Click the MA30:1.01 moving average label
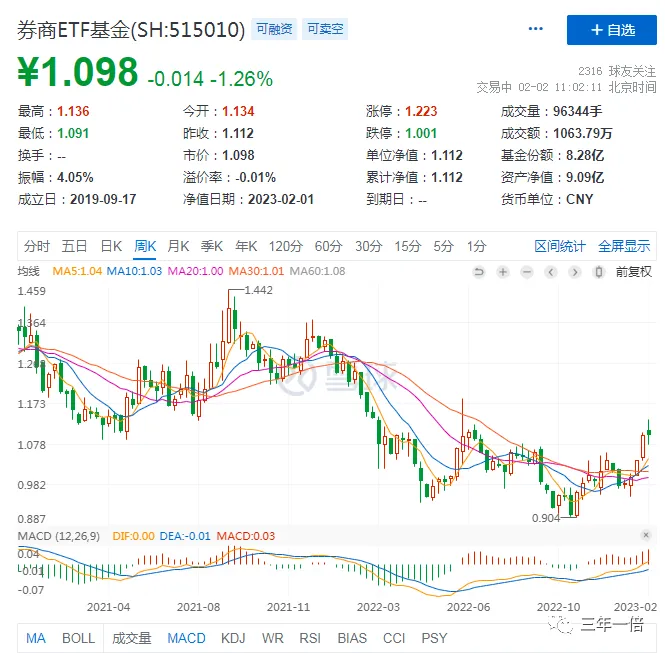 point(256,271)
